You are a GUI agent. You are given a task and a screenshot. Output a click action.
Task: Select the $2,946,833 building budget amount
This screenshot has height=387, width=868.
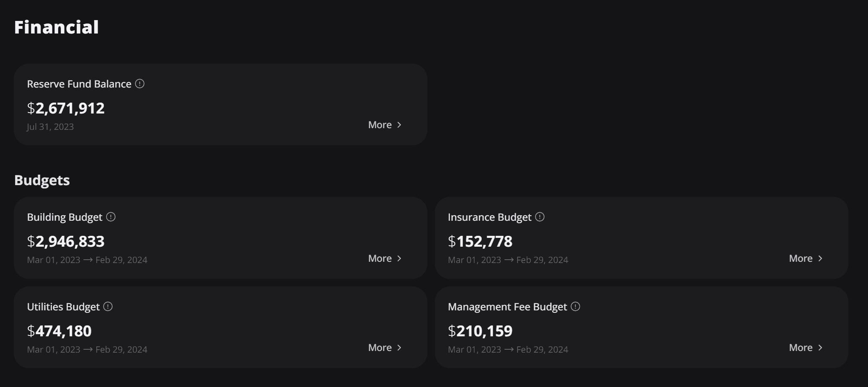tap(66, 242)
